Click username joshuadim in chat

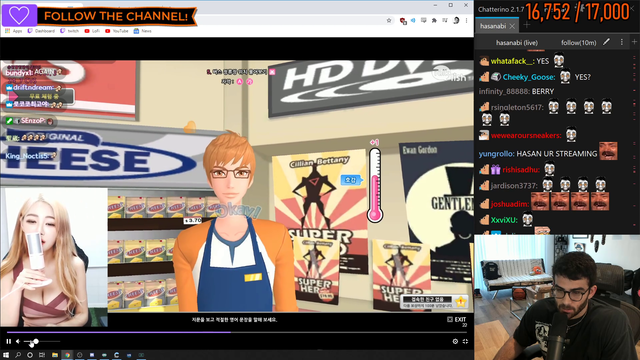510,204
